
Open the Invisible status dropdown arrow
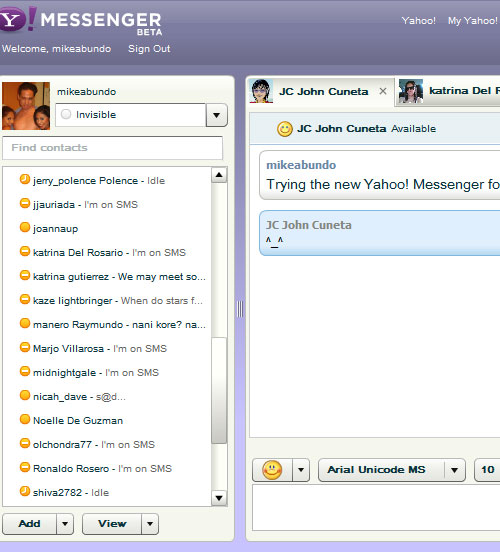point(217,115)
